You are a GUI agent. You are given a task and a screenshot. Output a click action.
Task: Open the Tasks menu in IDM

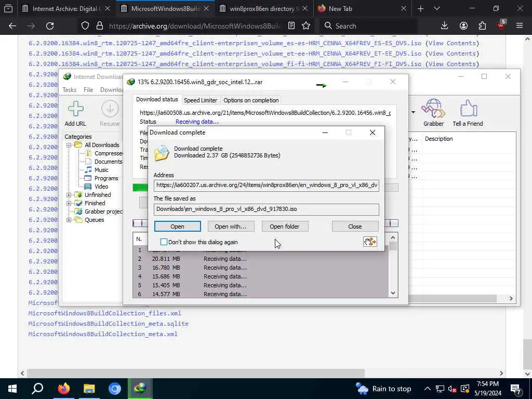[x=69, y=90]
